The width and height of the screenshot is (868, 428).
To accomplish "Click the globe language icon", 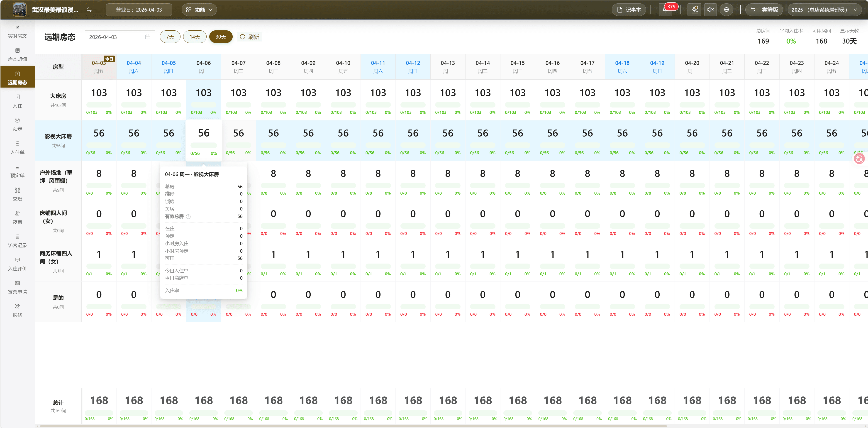I will click(727, 10).
